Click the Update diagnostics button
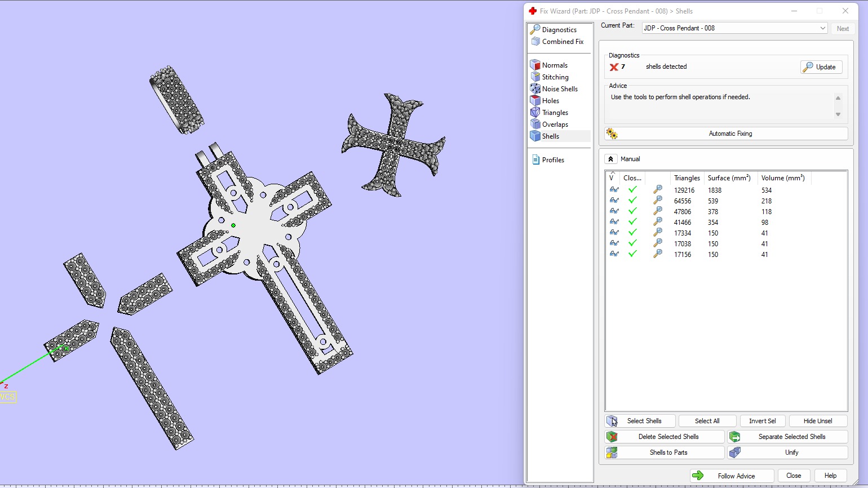The image size is (868, 488). (x=821, y=67)
